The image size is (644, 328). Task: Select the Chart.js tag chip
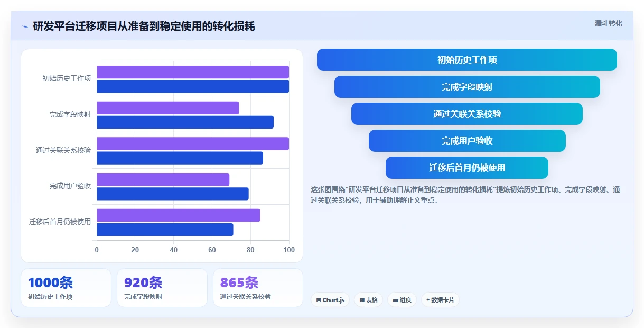click(x=330, y=300)
